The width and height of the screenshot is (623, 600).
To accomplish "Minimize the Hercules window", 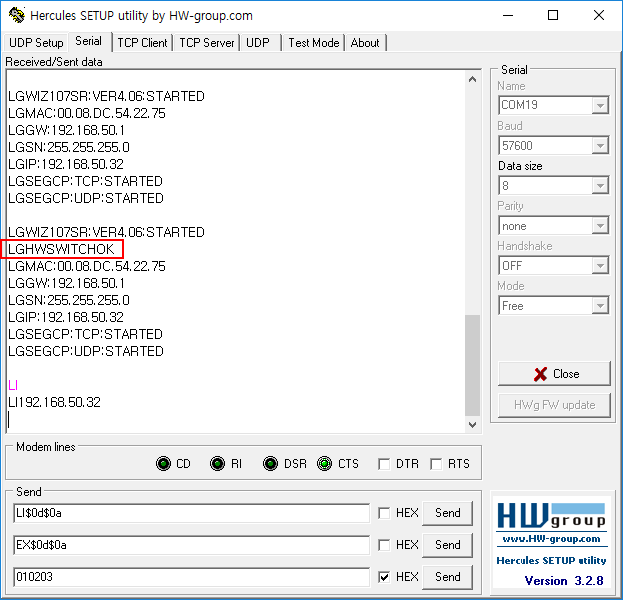I will 508,15.
